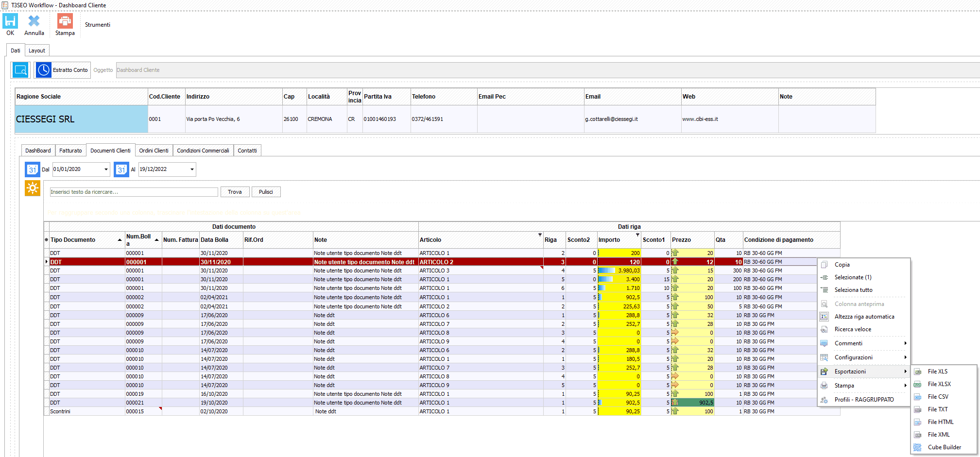Click the File XML icon

click(x=917, y=435)
